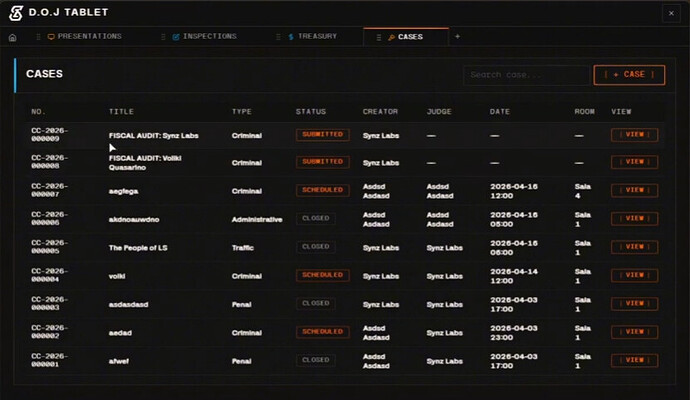
Task: Click case number CC-2026-000001
Action: point(49,360)
